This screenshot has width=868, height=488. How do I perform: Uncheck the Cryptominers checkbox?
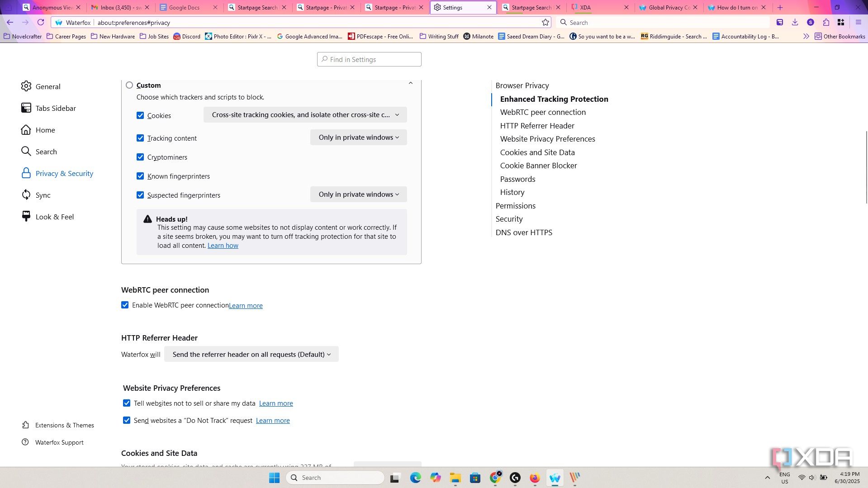(x=140, y=157)
